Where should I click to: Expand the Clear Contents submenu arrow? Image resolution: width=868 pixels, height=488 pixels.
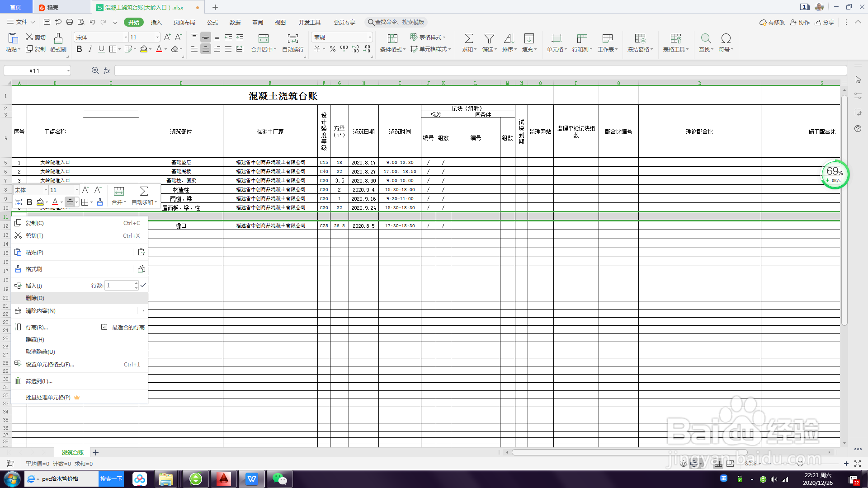143,311
